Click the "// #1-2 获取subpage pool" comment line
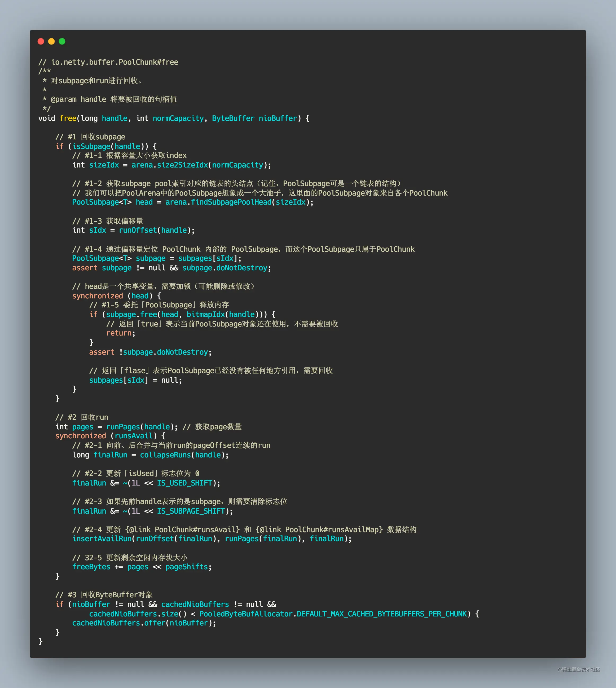The height and width of the screenshot is (688, 616). tap(237, 184)
